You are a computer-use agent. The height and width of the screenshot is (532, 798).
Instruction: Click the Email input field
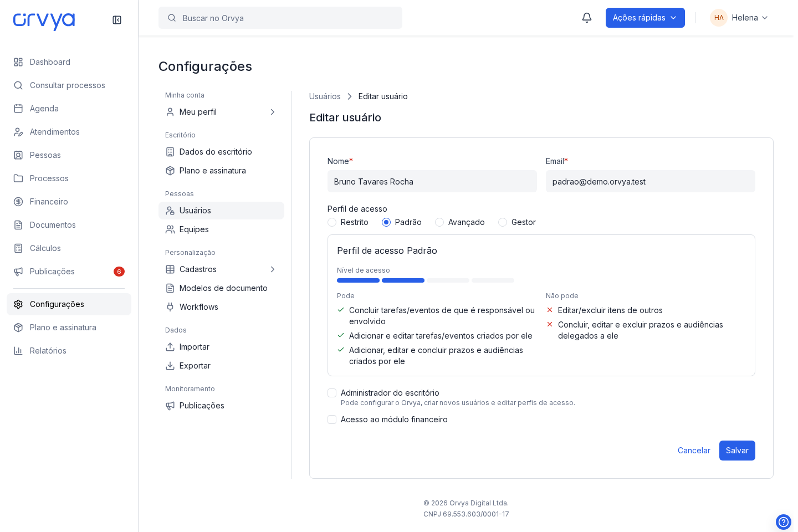click(651, 181)
